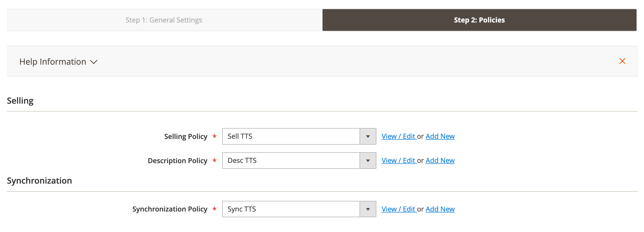Select the Step 2: Policies tab
This screenshot has width=644, height=232.
tap(479, 20)
